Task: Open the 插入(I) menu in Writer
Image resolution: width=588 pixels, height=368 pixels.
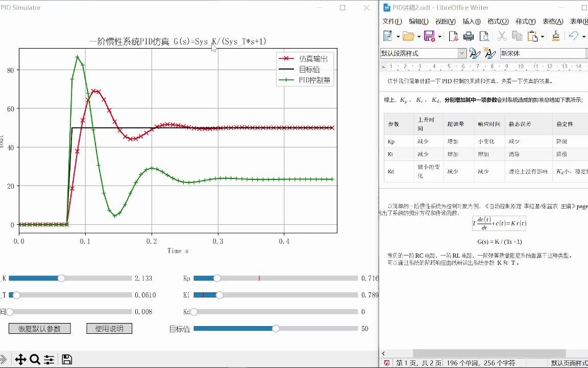Action: click(471, 21)
